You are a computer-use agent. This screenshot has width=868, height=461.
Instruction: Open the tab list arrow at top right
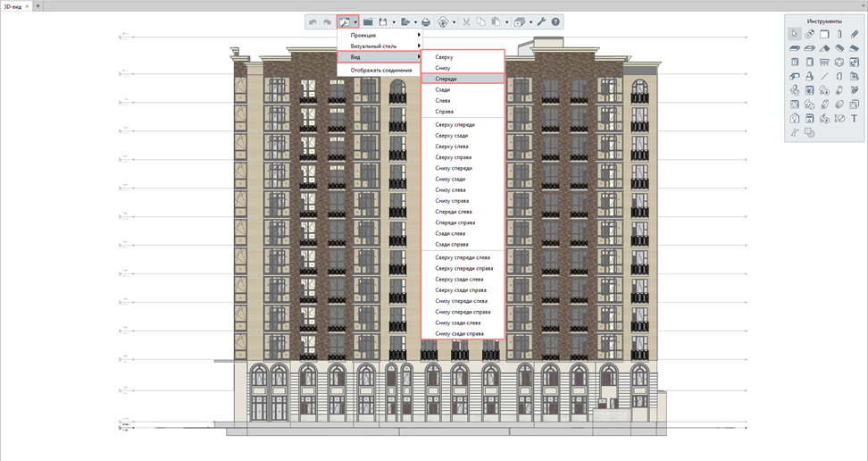tap(863, 6)
